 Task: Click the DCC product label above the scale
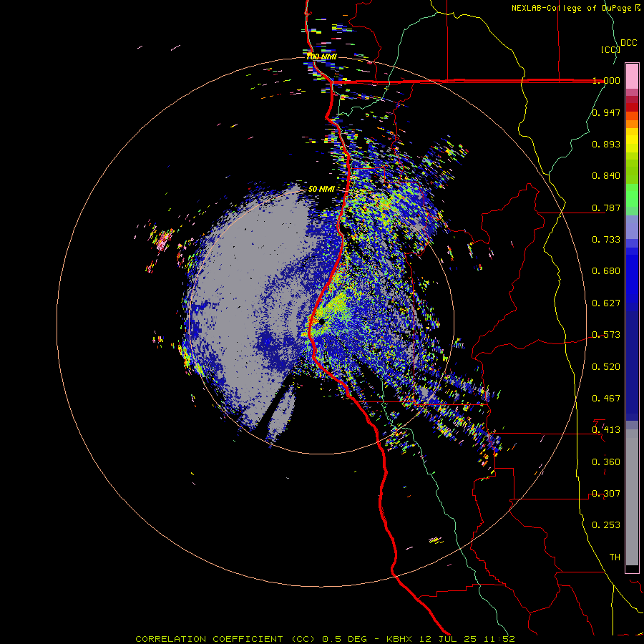point(628,43)
